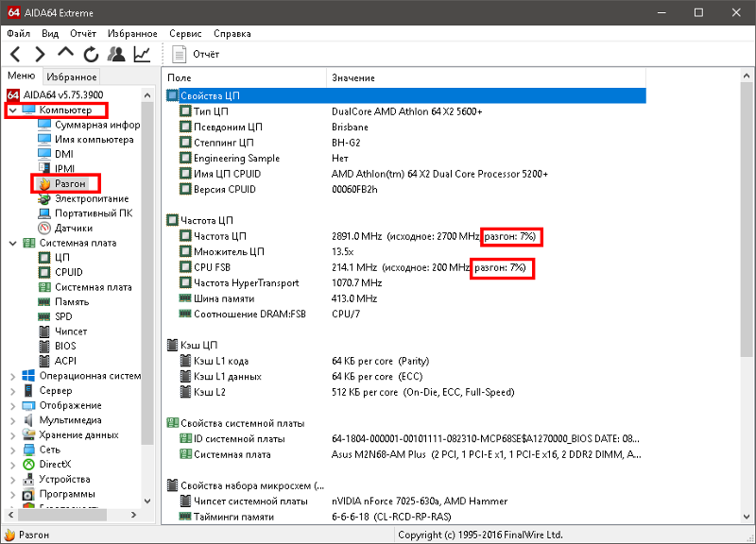756x544 pixels.
Task: Open the graph/chart toolbar icon
Action: click(x=142, y=54)
